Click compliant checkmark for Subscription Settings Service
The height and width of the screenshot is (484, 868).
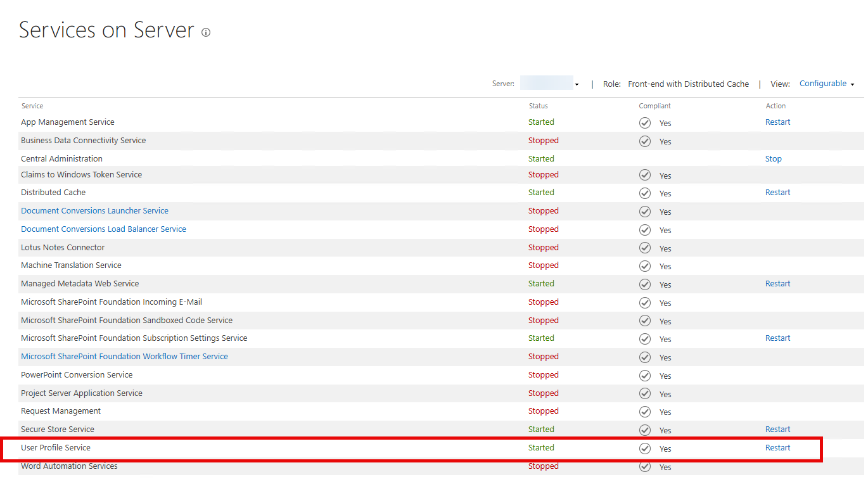click(645, 339)
